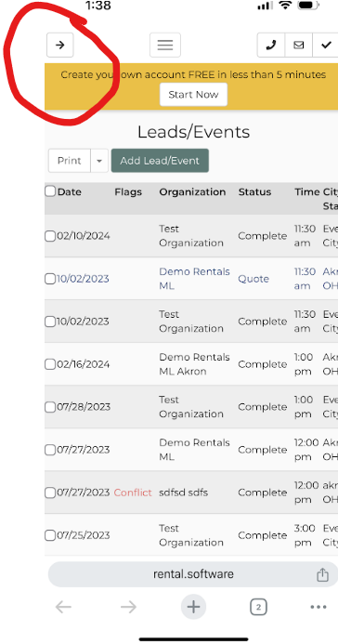The height and width of the screenshot is (644, 338).
Task: Toggle the select-all checkbox in header
Action: pyautogui.click(x=50, y=191)
